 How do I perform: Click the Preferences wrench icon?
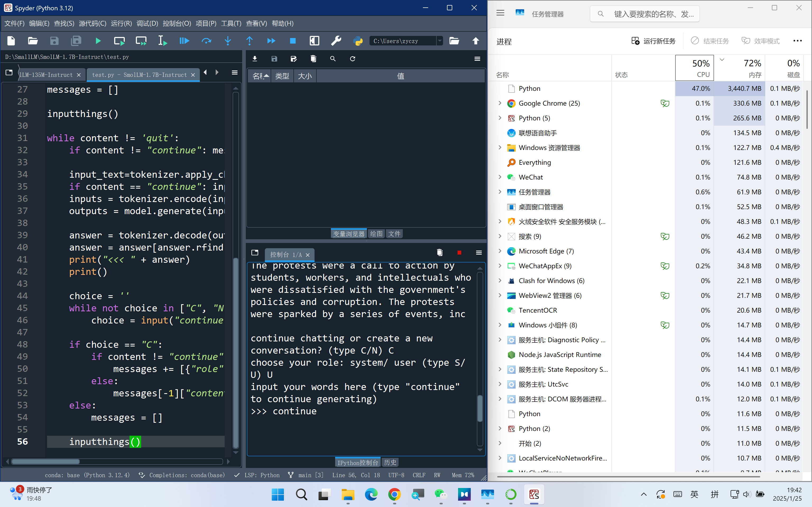point(336,41)
